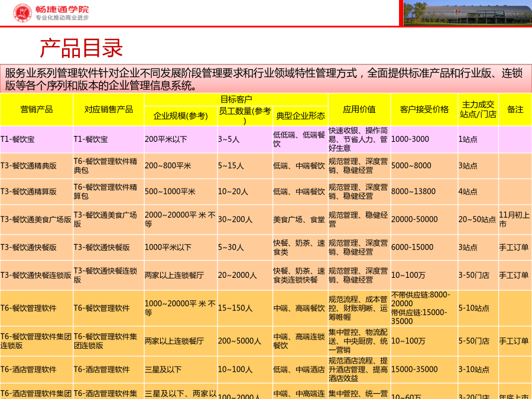
Task: Select the 10~100人 staff count cell
Action: [245, 369]
